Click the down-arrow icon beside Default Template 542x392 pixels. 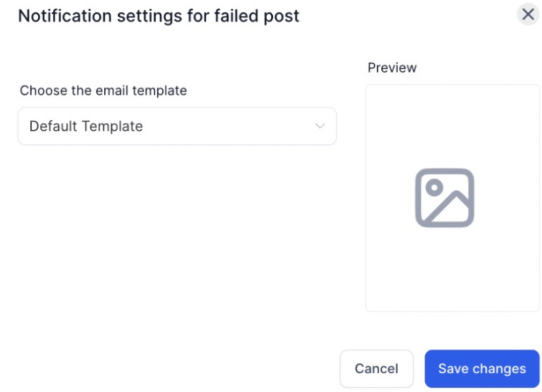(x=320, y=126)
